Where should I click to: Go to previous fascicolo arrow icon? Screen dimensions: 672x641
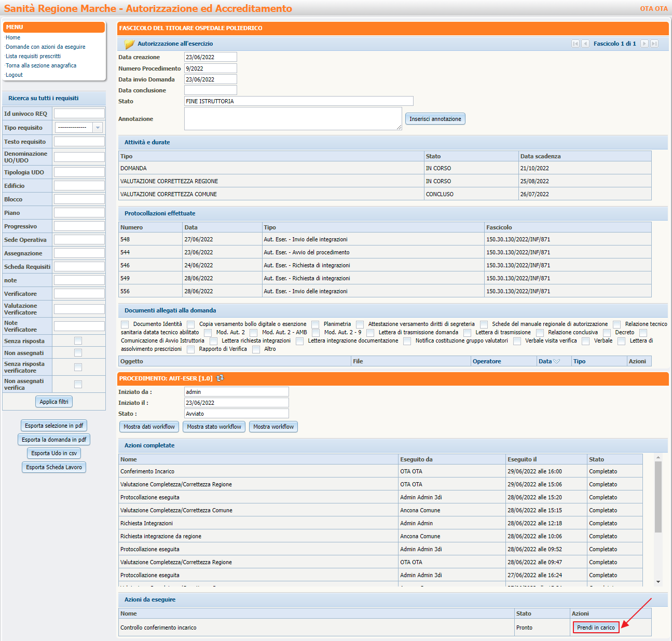[x=585, y=44]
